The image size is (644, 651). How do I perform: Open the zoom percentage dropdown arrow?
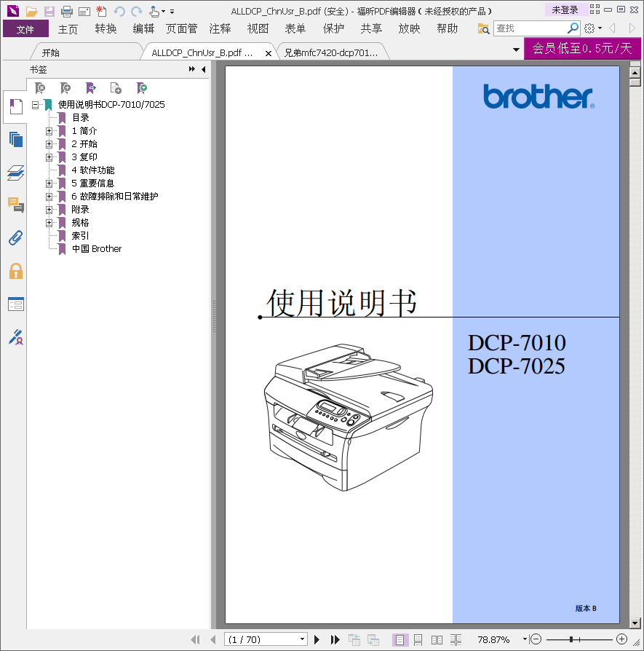point(525,639)
